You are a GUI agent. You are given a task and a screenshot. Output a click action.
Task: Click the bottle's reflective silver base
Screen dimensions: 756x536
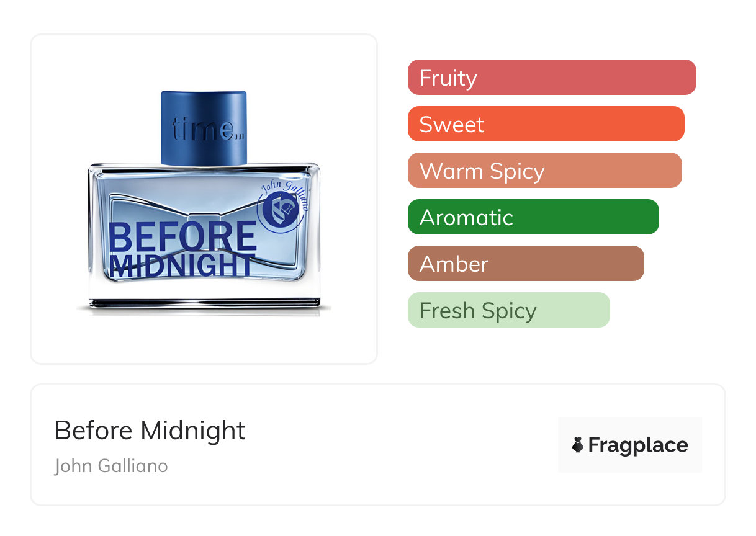point(204,303)
